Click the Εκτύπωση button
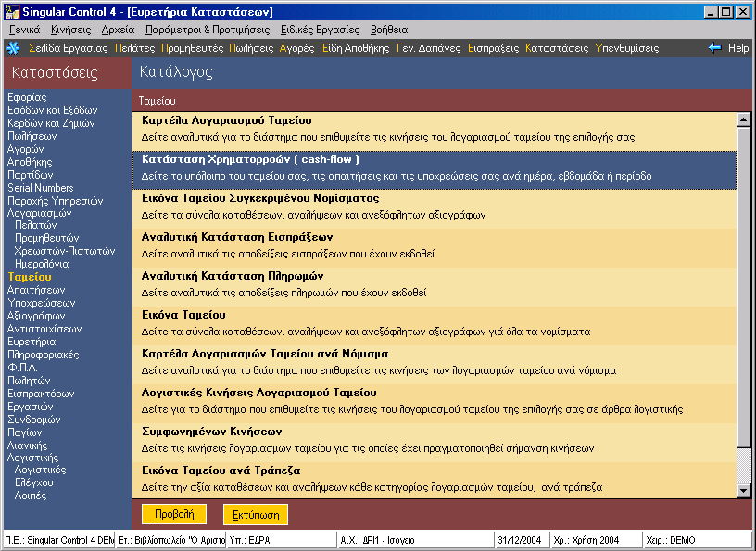The height and width of the screenshot is (551, 756). (x=256, y=514)
